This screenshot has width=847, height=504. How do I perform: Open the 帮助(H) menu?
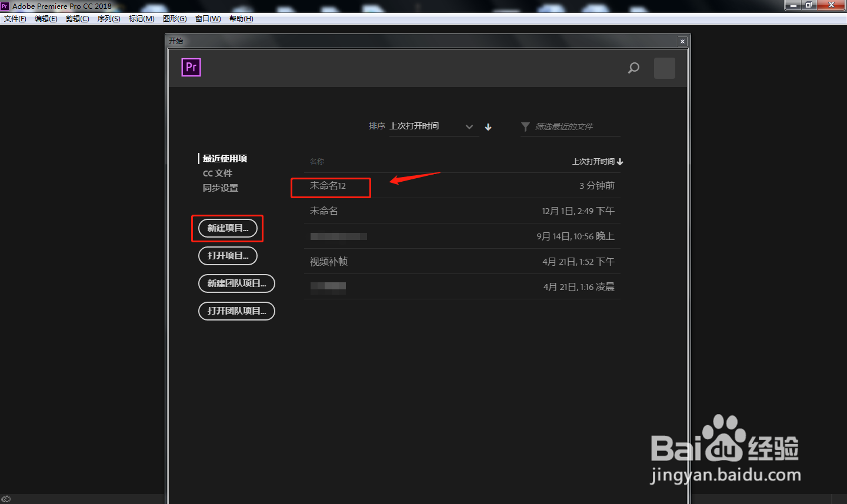(x=241, y=19)
